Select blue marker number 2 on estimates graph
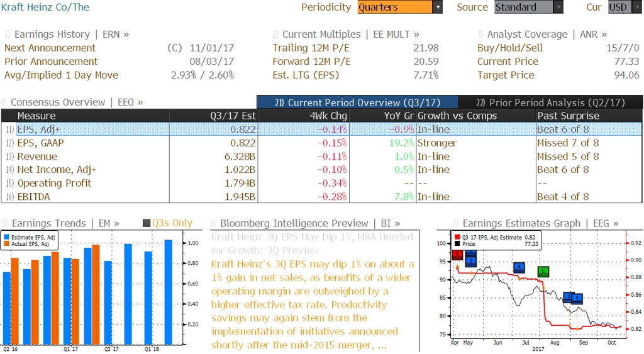Image resolution: width=644 pixels, height=354 pixels. 569,297
